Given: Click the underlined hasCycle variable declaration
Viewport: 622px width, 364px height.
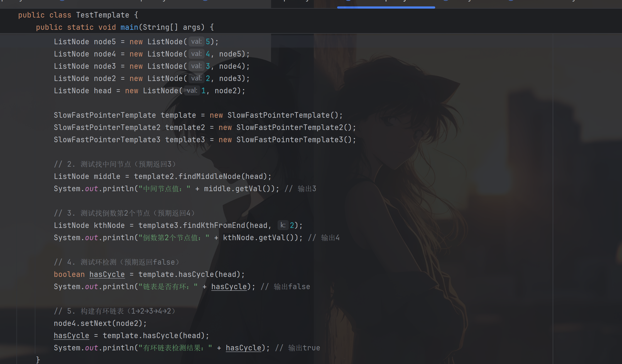Looking at the screenshot, I should (107, 274).
